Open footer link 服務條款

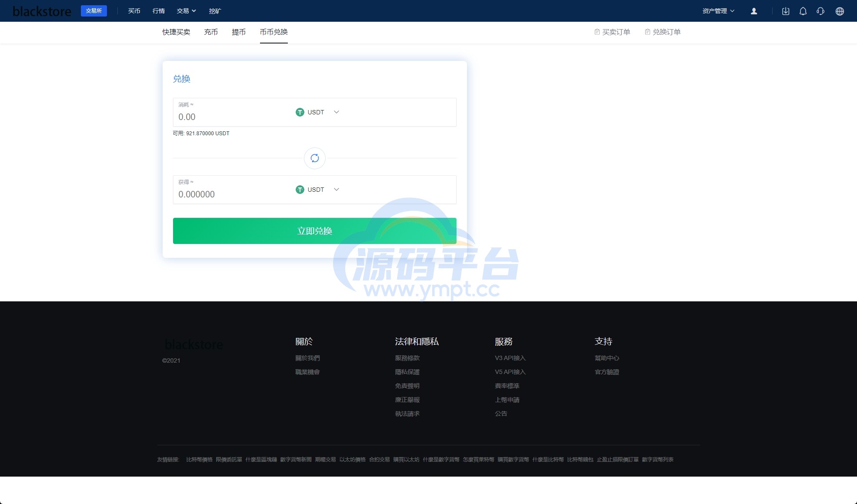click(407, 358)
